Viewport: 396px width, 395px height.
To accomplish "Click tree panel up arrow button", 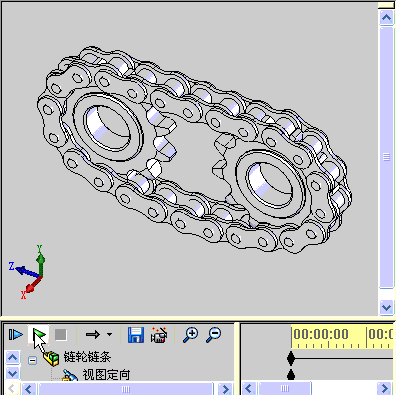I will (x=13, y=358).
